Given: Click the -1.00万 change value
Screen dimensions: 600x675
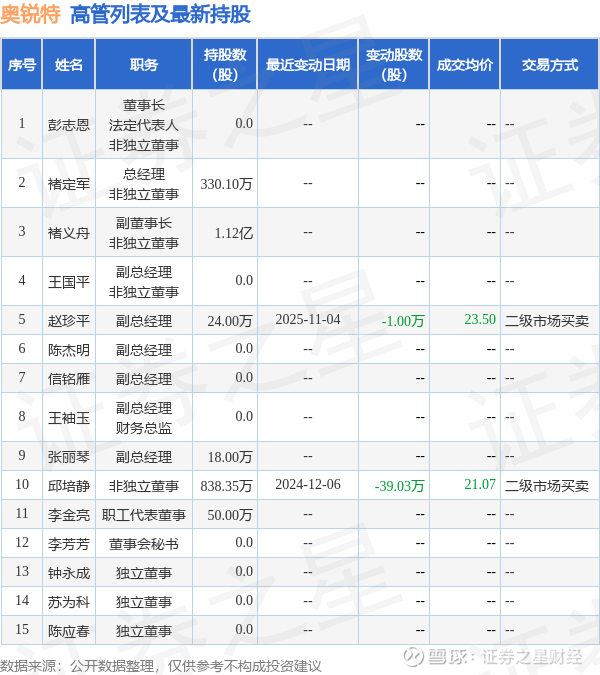Looking at the screenshot, I should (403, 321).
